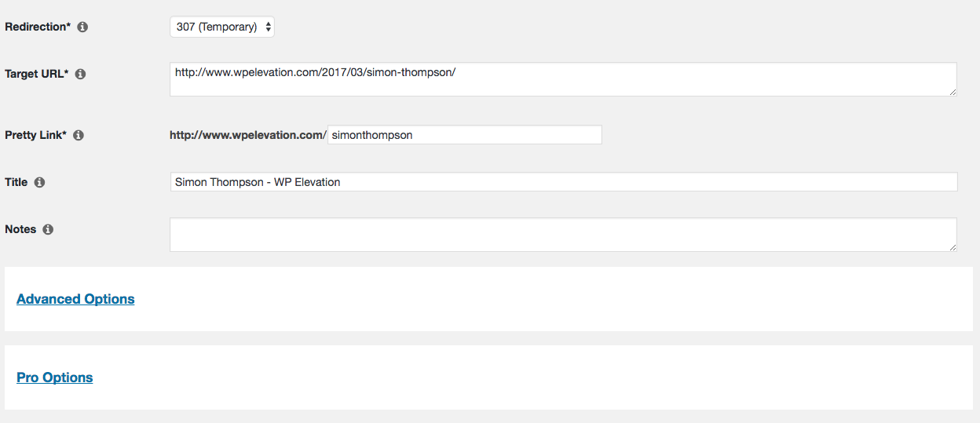Click the Title label text
Viewport: 980px width, 423px height.
tap(16, 182)
